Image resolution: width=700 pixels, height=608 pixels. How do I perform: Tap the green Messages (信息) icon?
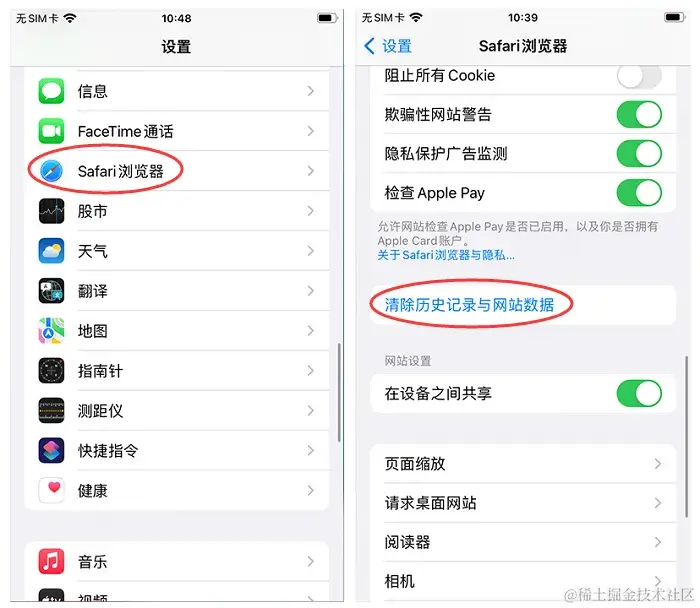pyautogui.click(x=51, y=91)
